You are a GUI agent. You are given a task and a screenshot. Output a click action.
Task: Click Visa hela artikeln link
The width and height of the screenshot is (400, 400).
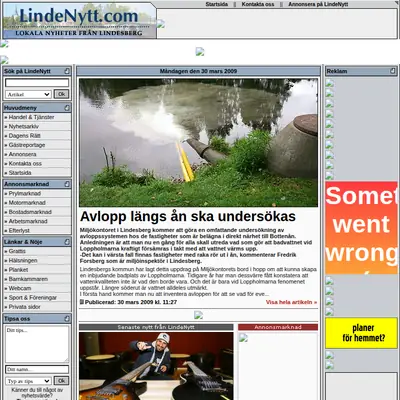pos(291,302)
